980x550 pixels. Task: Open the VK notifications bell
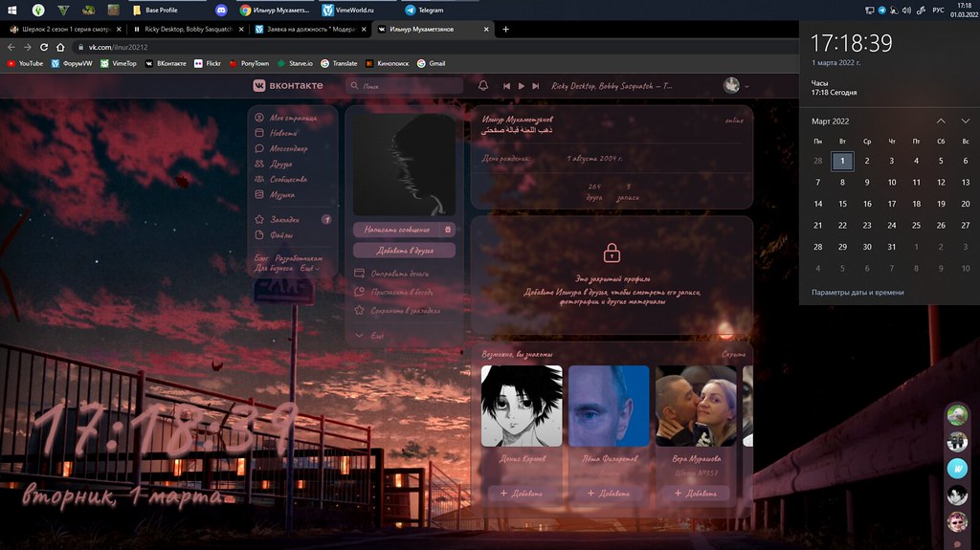(483, 86)
